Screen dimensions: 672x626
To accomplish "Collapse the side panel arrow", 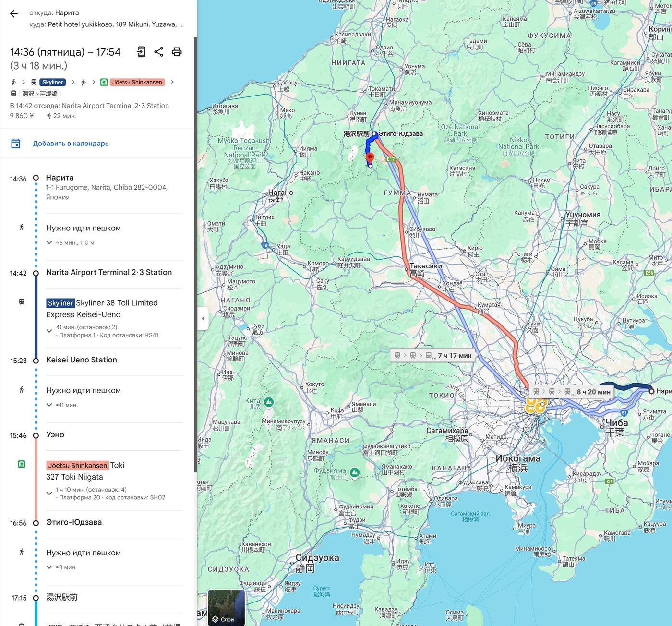I will pyautogui.click(x=203, y=318).
